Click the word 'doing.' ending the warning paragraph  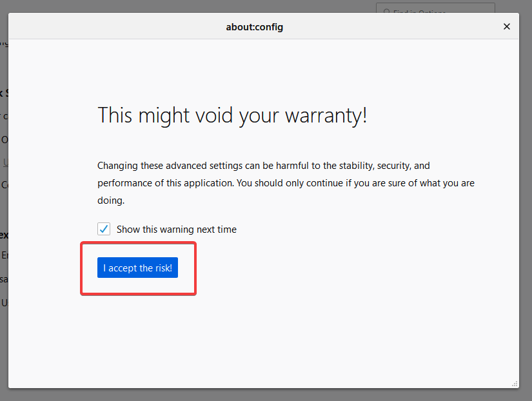(110, 200)
